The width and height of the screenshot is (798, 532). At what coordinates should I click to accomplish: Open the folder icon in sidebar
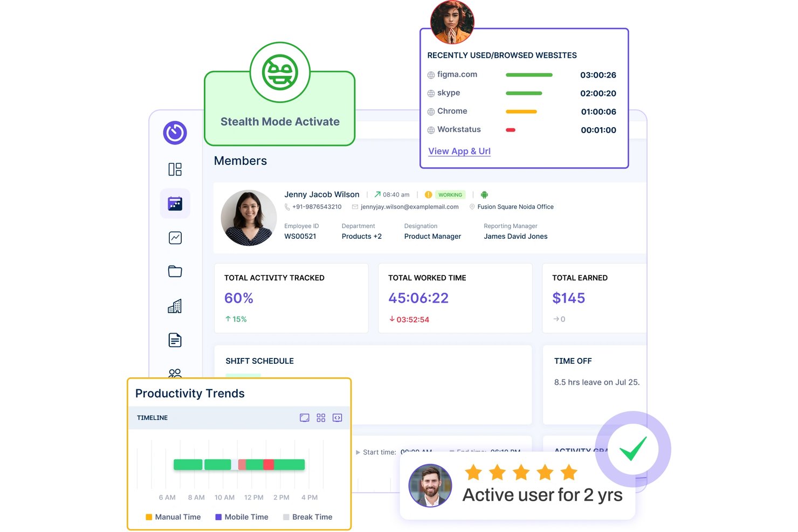click(x=175, y=272)
